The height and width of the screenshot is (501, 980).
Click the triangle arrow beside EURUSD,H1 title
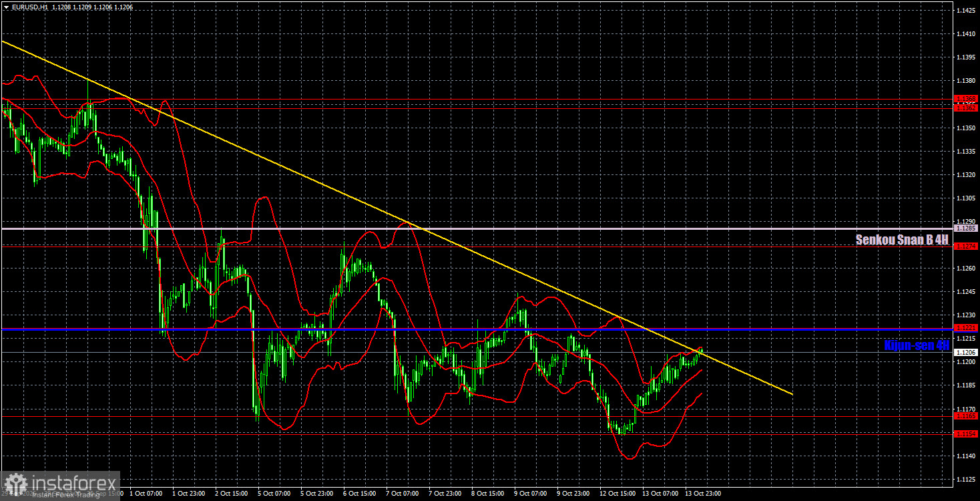coord(6,6)
